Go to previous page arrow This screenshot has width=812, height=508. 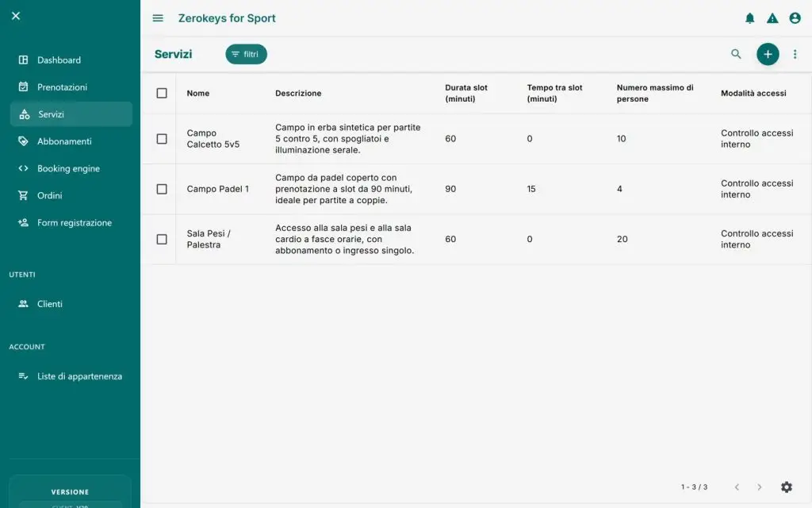pyautogui.click(x=737, y=487)
